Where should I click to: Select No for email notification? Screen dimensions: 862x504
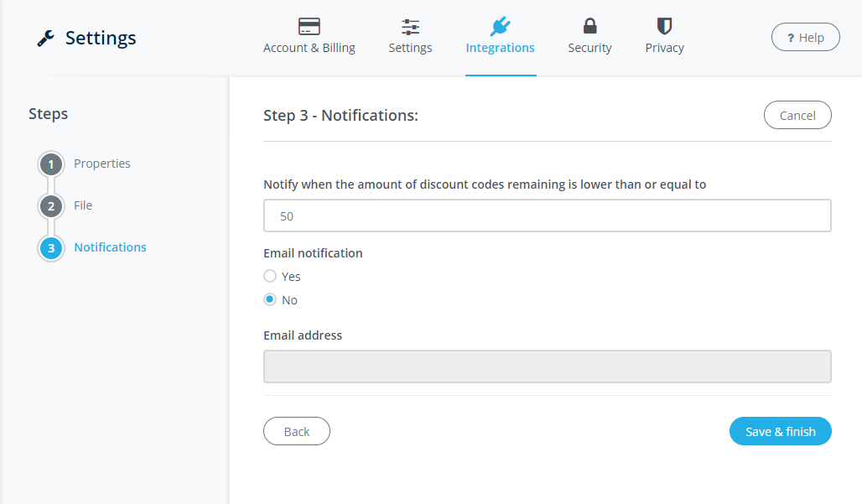270,299
